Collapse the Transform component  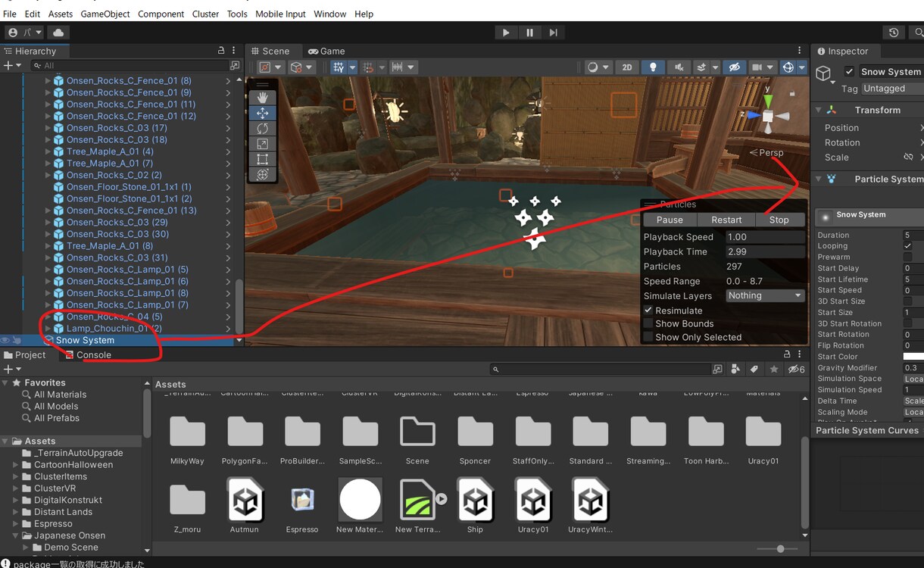tap(819, 110)
